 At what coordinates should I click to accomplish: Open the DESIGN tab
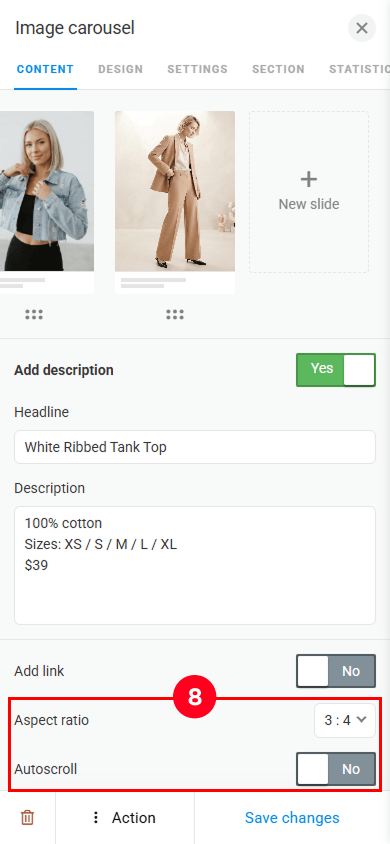tap(120, 69)
